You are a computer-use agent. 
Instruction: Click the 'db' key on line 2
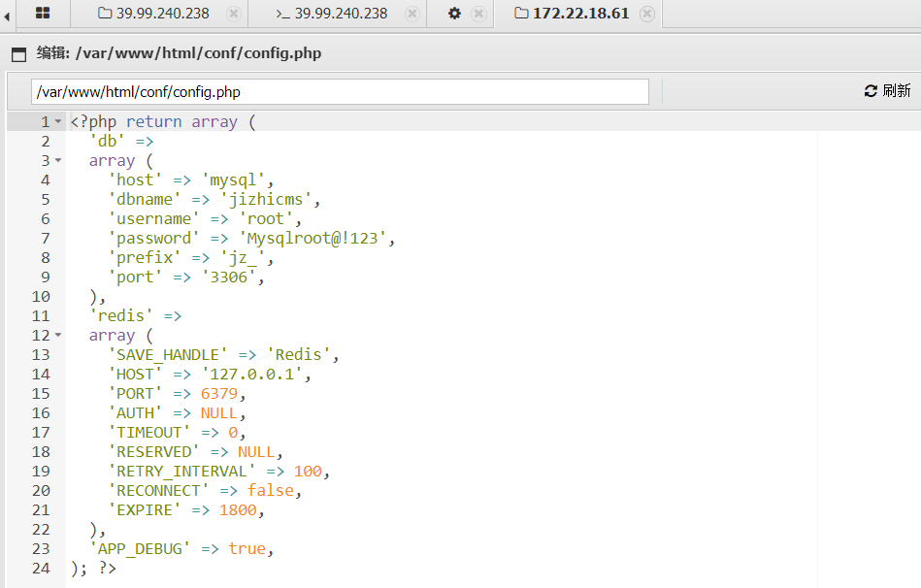(107, 141)
